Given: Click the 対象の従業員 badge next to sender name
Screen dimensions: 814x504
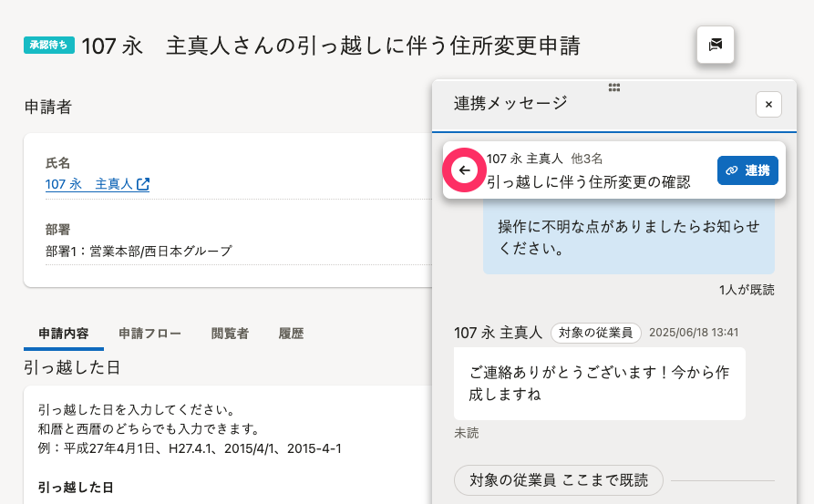Looking at the screenshot, I should coord(596,333).
